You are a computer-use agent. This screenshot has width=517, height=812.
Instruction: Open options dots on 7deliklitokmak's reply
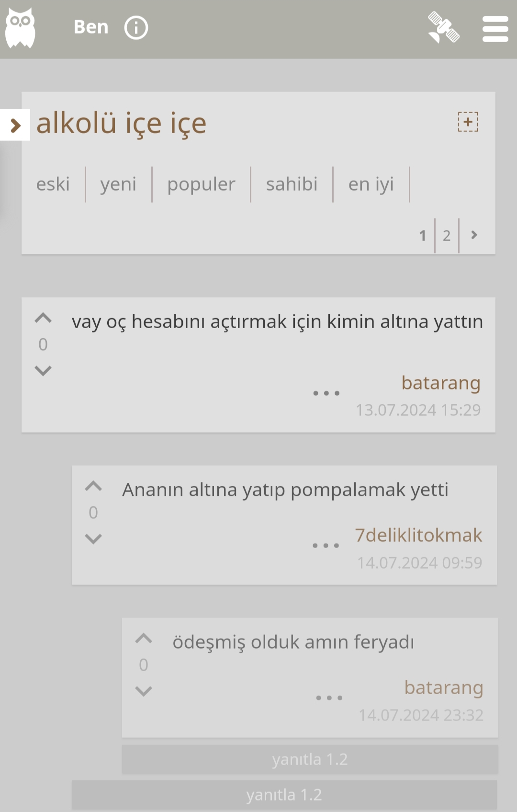pyautogui.click(x=326, y=546)
